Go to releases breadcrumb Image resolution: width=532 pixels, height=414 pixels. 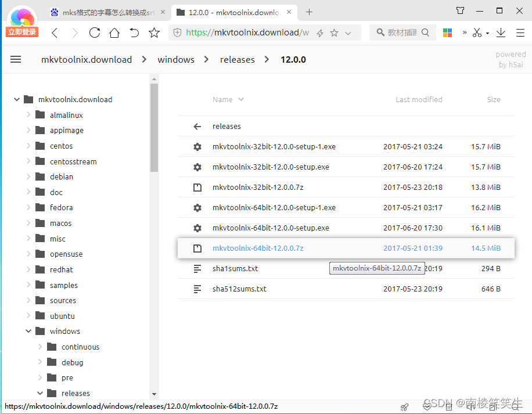pos(237,60)
